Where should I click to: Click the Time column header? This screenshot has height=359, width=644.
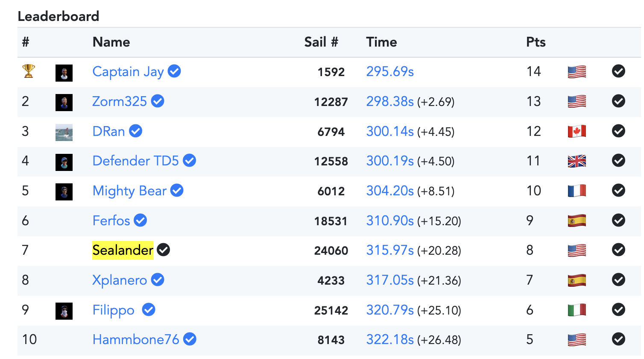tap(381, 42)
